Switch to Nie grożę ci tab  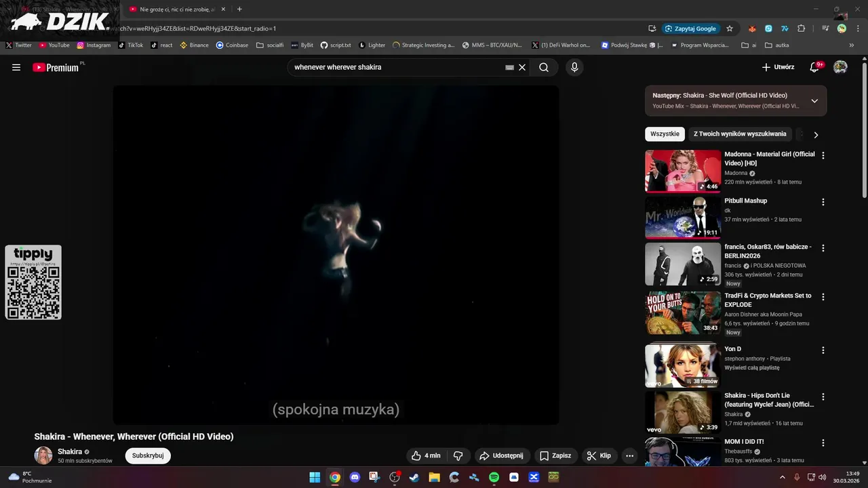(x=178, y=9)
